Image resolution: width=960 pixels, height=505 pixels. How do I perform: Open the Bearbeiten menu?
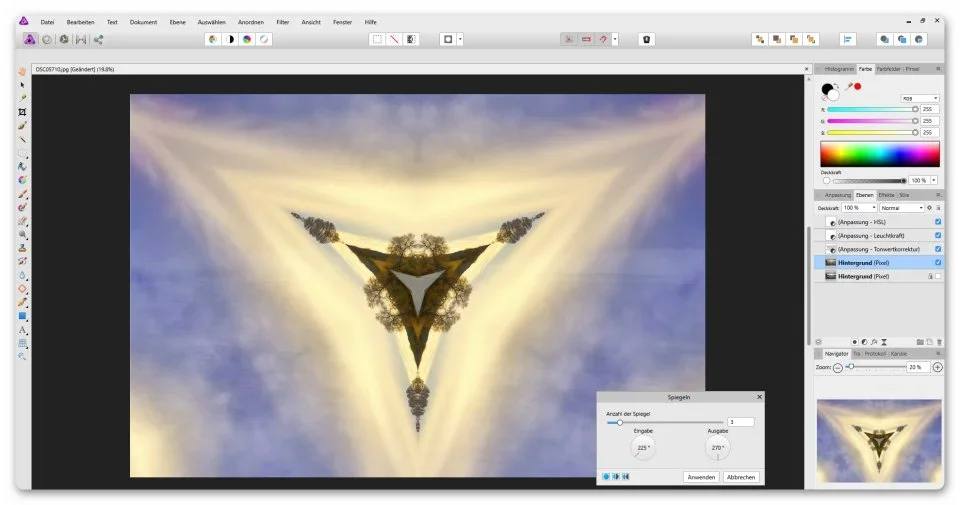point(80,22)
